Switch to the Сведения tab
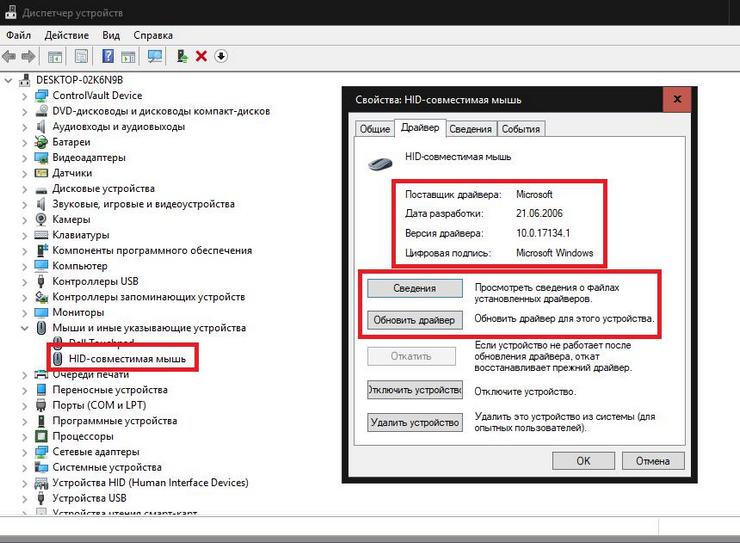Image resolution: width=740 pixels, height=543 pixels. point(471,129)
